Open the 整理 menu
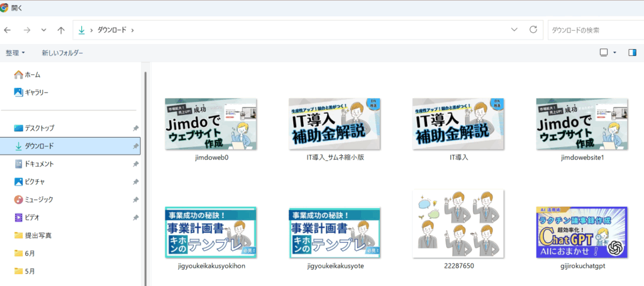644x286 pixels. pyautogui.click(x=15, y=53)
